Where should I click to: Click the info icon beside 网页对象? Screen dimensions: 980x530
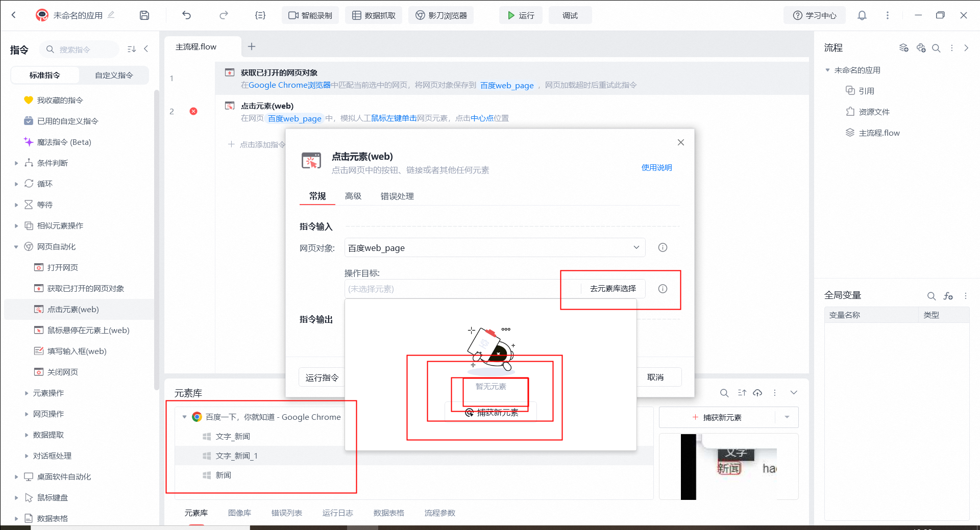coord(663,247)
